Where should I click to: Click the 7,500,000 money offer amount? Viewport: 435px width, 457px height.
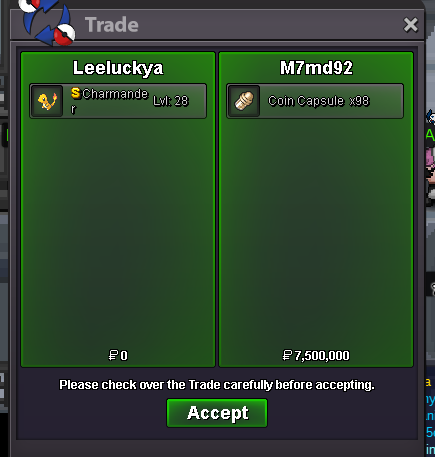[x=322, y=356]
